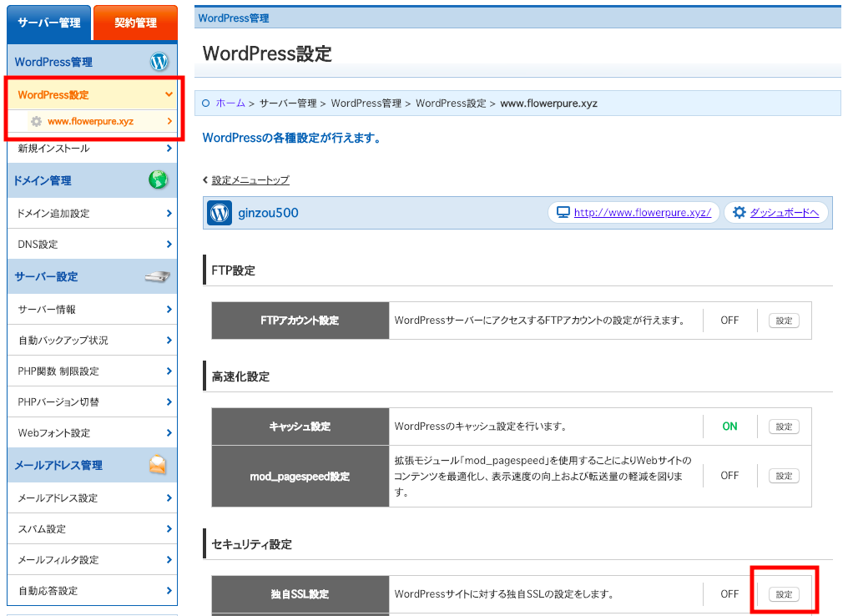
Task: Open メールフィルタ設定 menu item
Action: (93, 559)
